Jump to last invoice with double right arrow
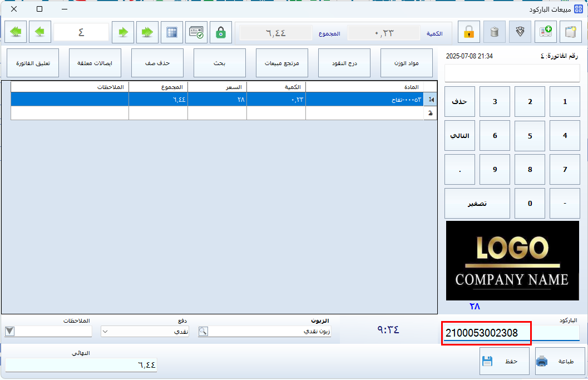Viewport: 588px width, 380px height. [147, 32]
